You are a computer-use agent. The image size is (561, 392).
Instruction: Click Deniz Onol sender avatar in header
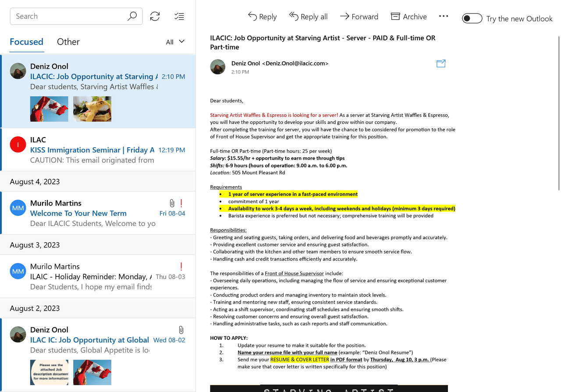218,67
